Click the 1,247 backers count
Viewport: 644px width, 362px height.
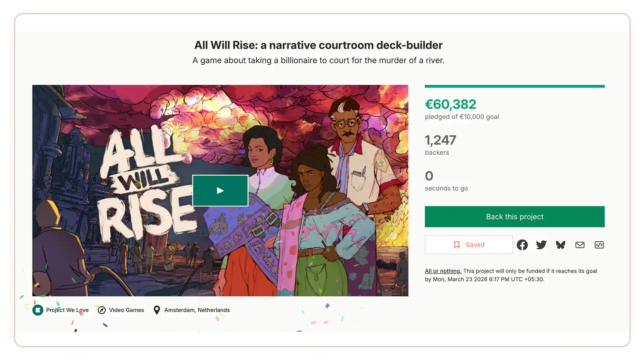click(x=440, y=140)
